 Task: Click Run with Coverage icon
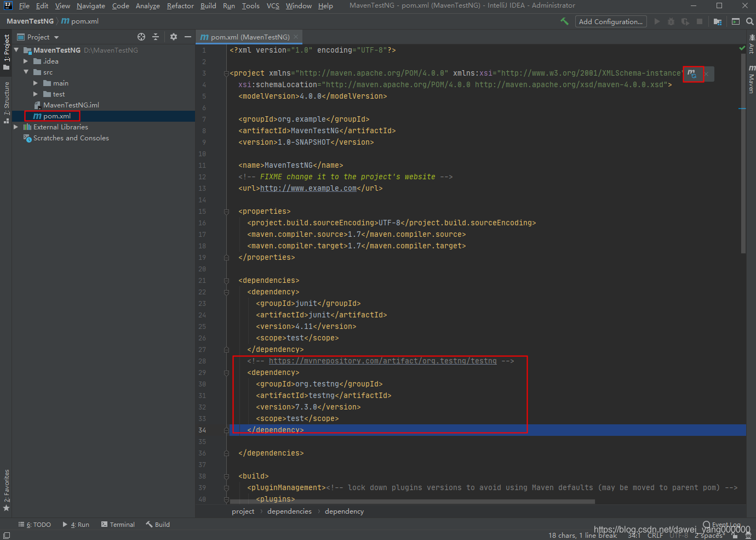pos(685,21)
